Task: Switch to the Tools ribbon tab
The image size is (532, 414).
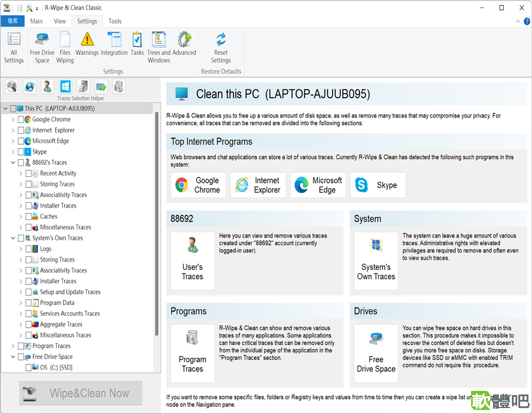Action: 115,21
